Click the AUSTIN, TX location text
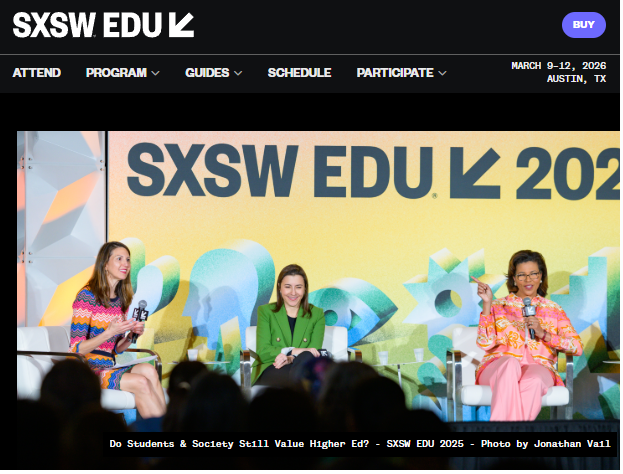Viewport: 623px width, 474px height. click(576, 79)
